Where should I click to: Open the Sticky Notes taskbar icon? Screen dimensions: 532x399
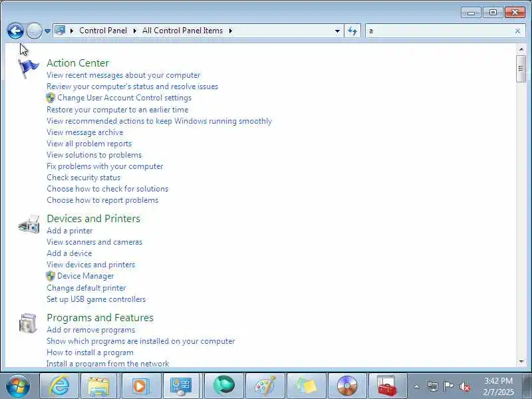pyautogui.click(x=306, y=386)
